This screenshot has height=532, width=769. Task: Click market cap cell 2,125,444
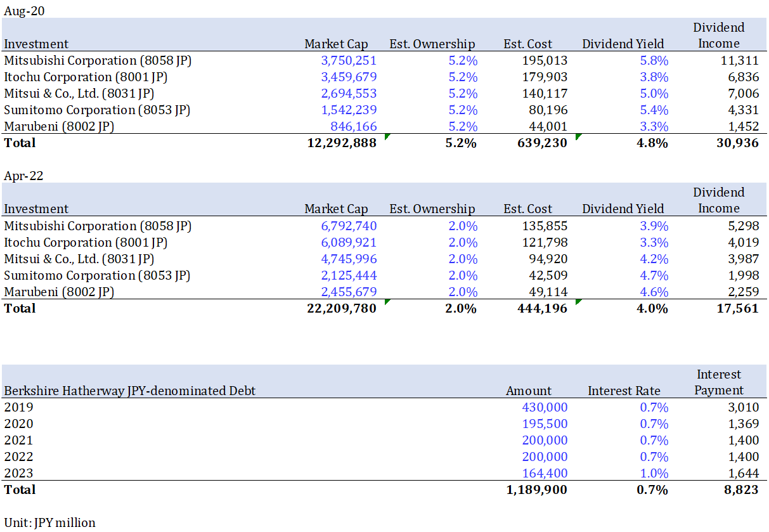tap(349, 275)
